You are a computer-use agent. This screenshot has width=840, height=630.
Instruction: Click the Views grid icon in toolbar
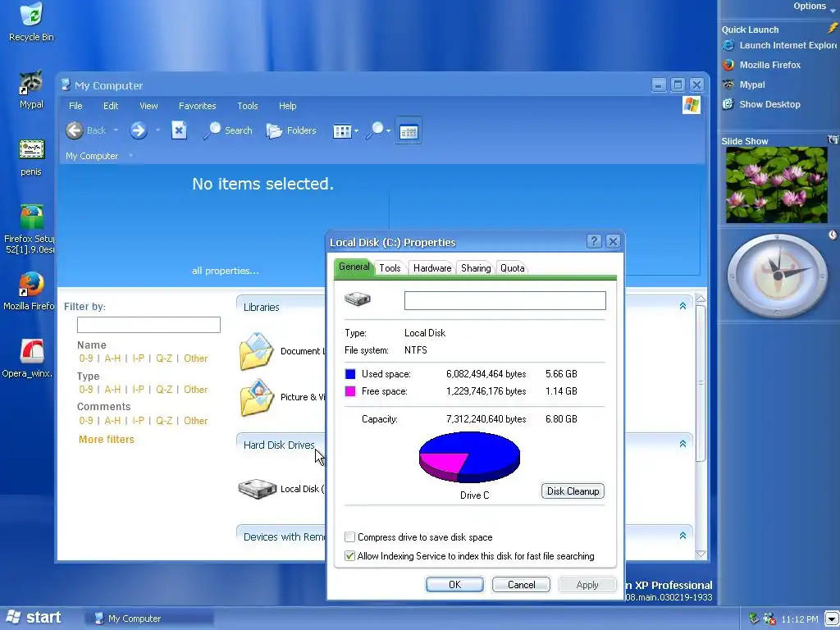342,130
